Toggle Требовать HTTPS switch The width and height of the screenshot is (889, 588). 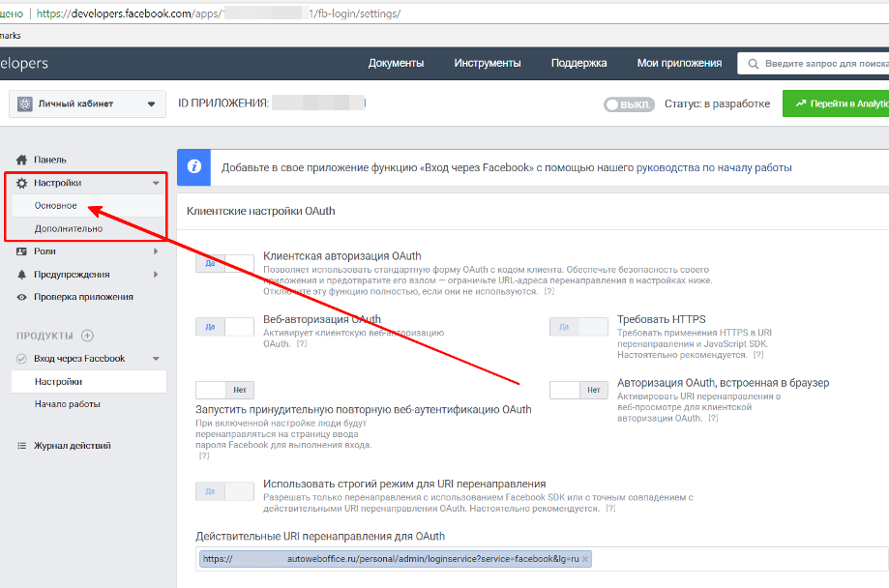tap(578, 327)
